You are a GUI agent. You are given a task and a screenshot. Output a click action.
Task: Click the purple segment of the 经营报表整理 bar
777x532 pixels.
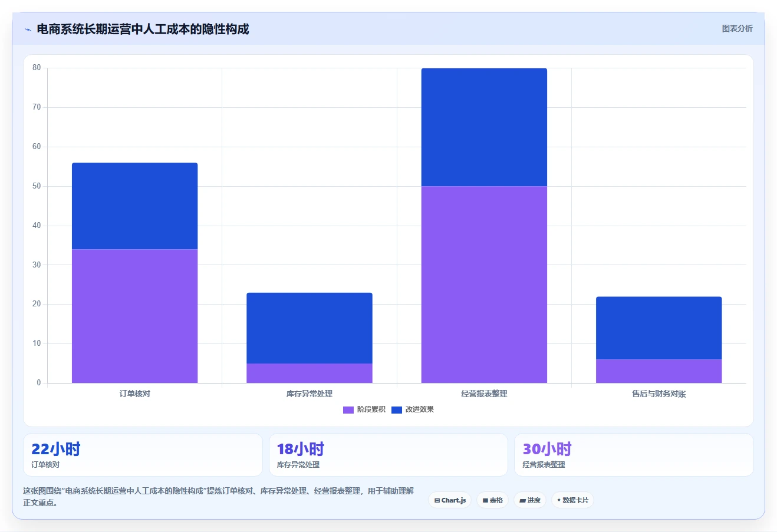(484, 285)
